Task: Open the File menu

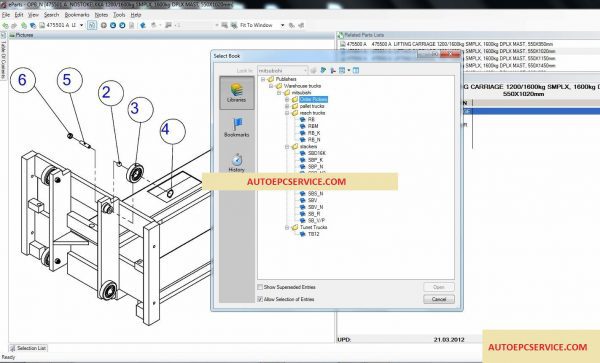Action: tap(6, 15)
